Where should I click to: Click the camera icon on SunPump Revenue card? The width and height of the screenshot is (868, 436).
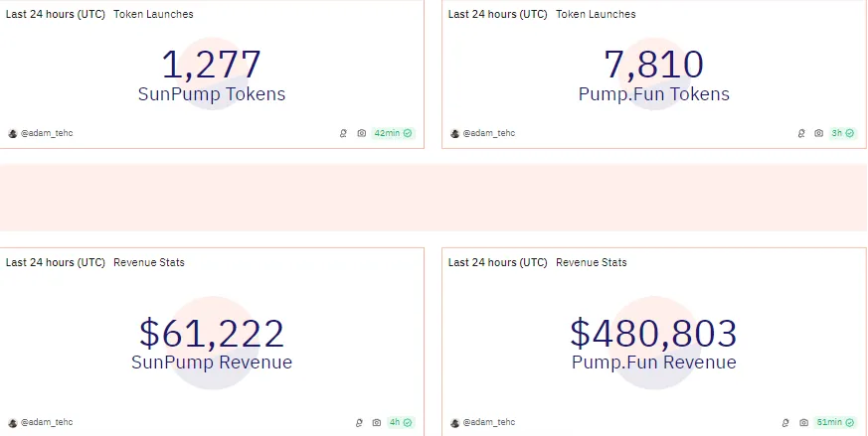(377, 423)
